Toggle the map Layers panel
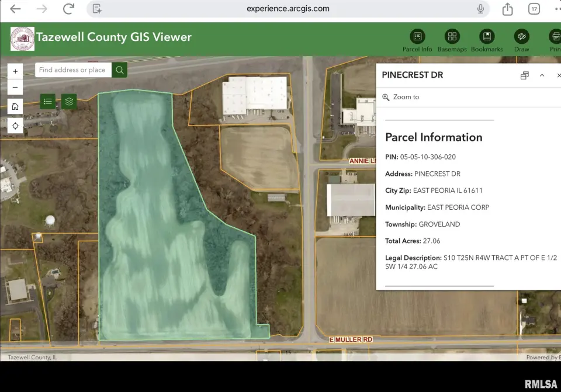Screen dimensions: 561x392 click(x=69, y=102)
